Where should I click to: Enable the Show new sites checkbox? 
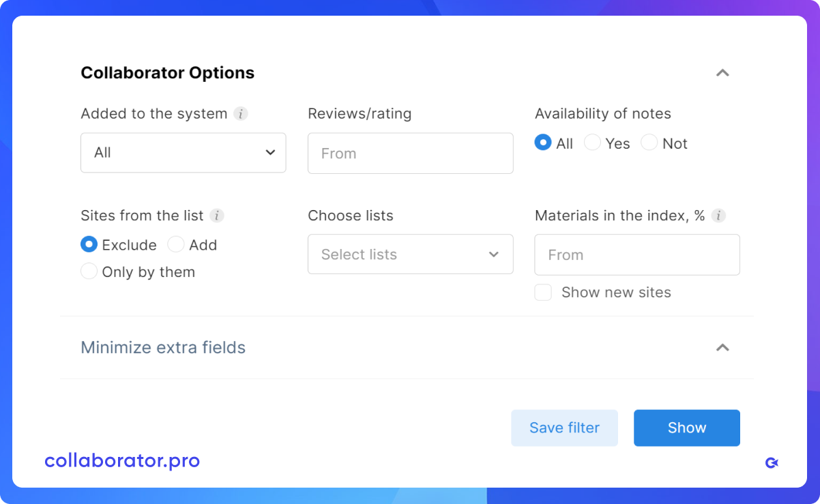543,292
